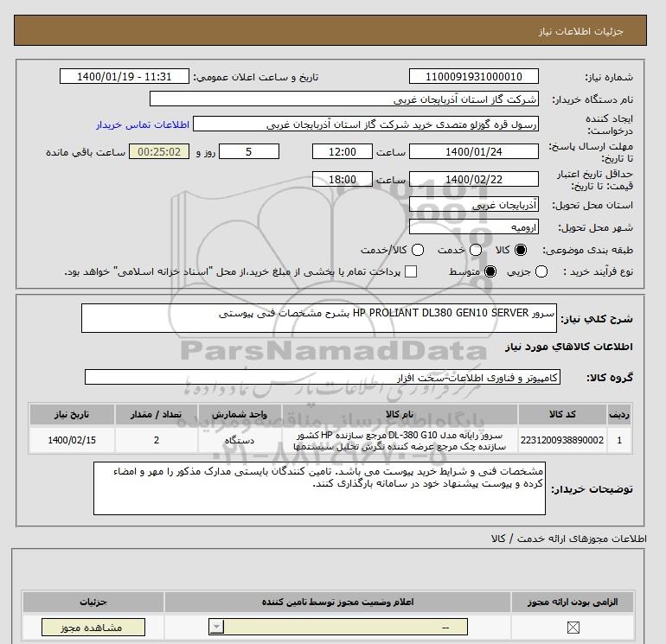Click the اعلام وضعیت مجوز header
The height and width of the screenshot is (644, 666).
[337, 602]
